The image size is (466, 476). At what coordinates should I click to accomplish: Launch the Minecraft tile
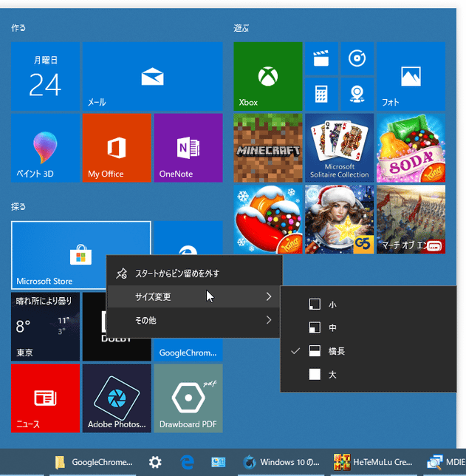click(x=268, y=148)
